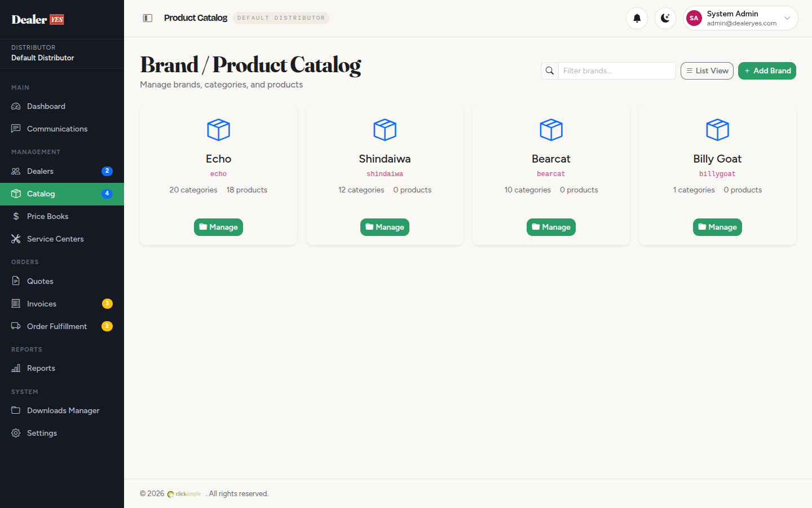Click the Dealers people icon
The width and height of the screenshot is (812, 508).
click(16, 171)
